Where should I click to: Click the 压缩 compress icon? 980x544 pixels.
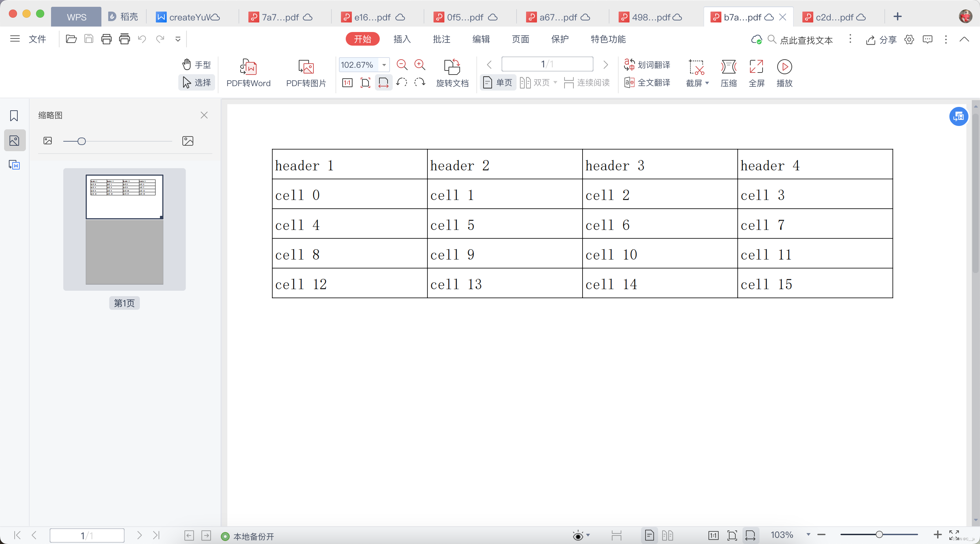click(728, 67)
